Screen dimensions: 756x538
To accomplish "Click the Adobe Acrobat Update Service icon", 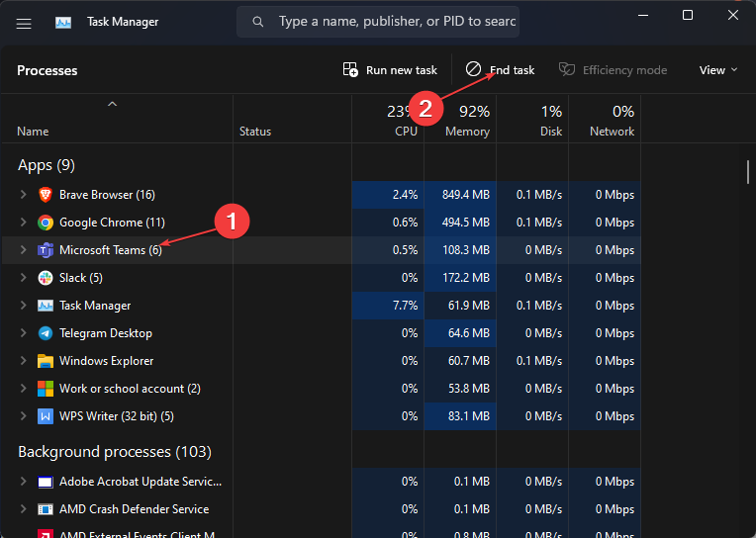I will pyautogui.click(x=46, y=482).
